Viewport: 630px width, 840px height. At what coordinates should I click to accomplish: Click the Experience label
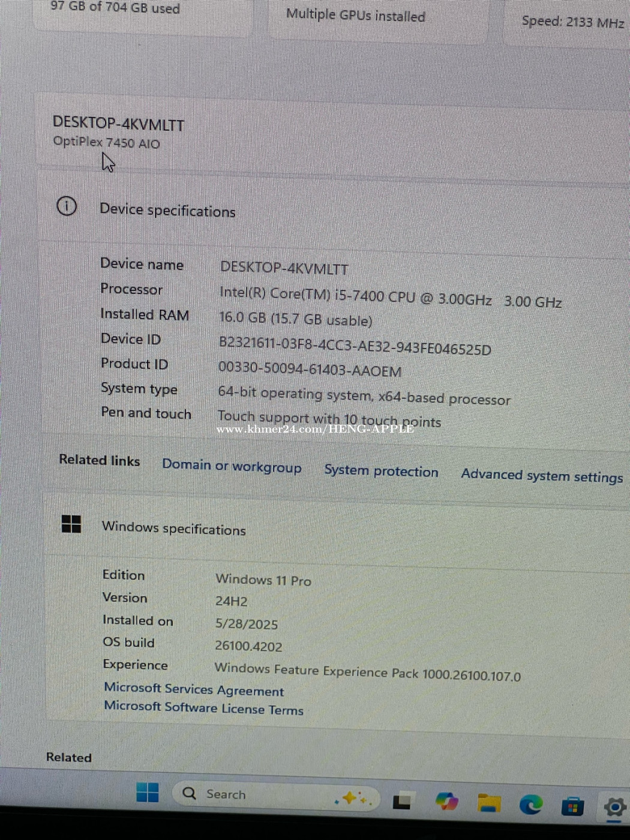click(135, 665)
